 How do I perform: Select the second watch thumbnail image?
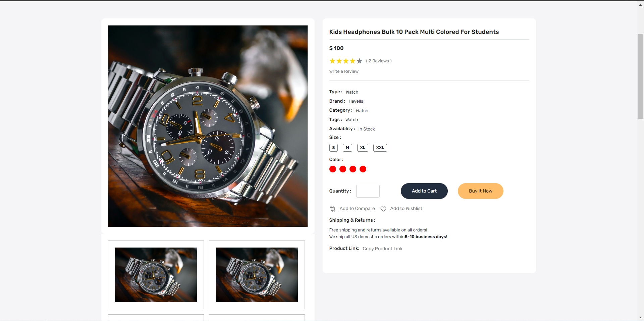(257, 275)
